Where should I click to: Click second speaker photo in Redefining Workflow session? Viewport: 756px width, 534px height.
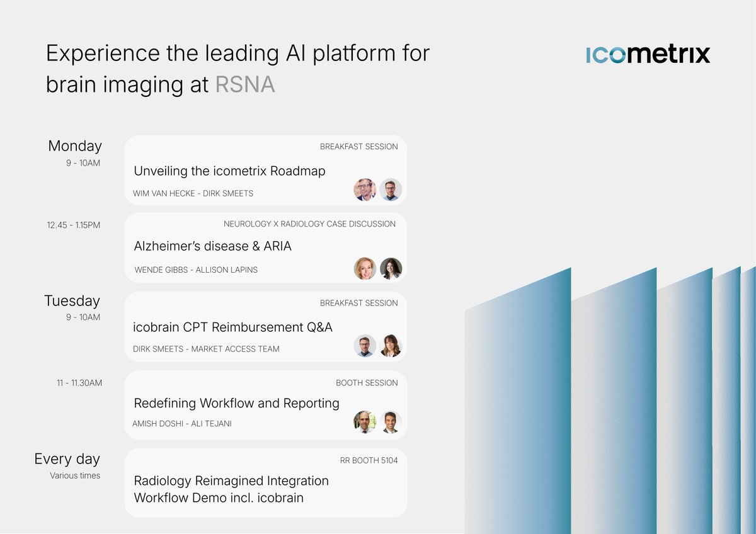[x=391, y=422]
